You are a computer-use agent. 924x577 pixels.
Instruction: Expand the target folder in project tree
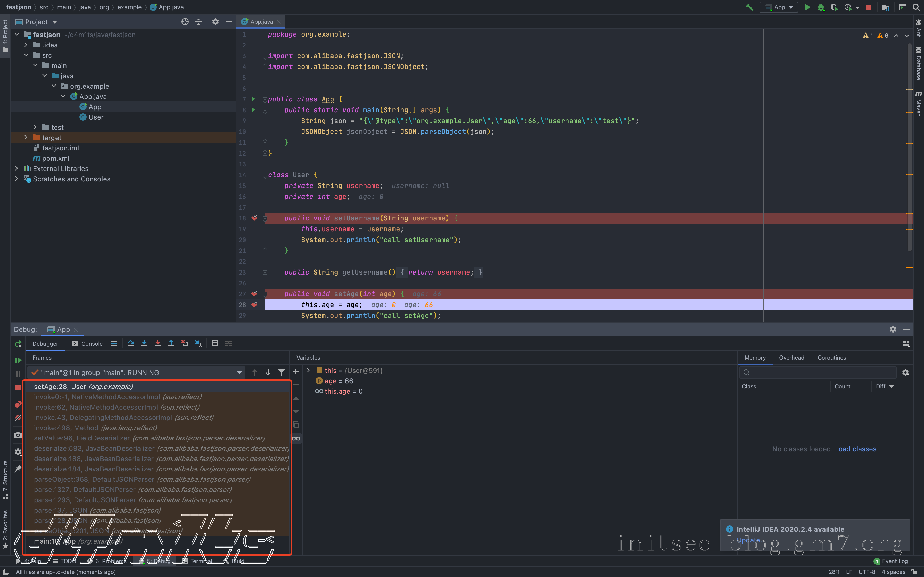coord(26,137)
